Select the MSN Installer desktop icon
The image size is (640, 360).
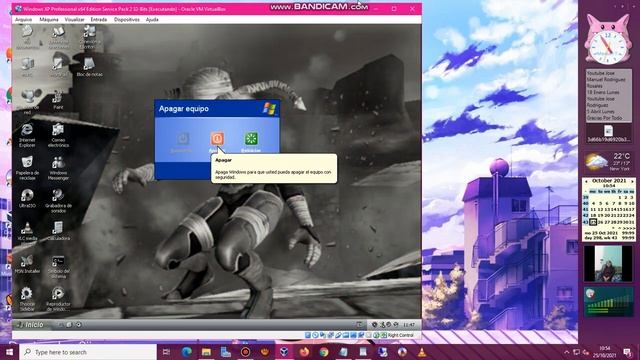(27, 264)
